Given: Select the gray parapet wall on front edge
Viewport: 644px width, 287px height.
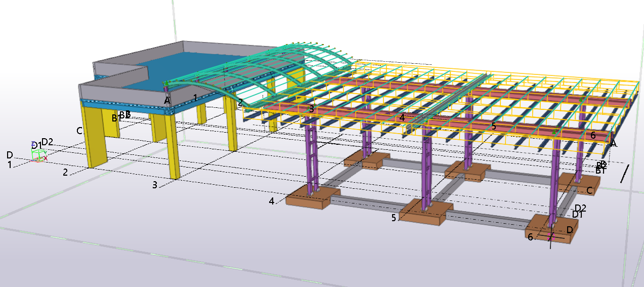Looking at the screenshot, I should click(x=112, y=90).
